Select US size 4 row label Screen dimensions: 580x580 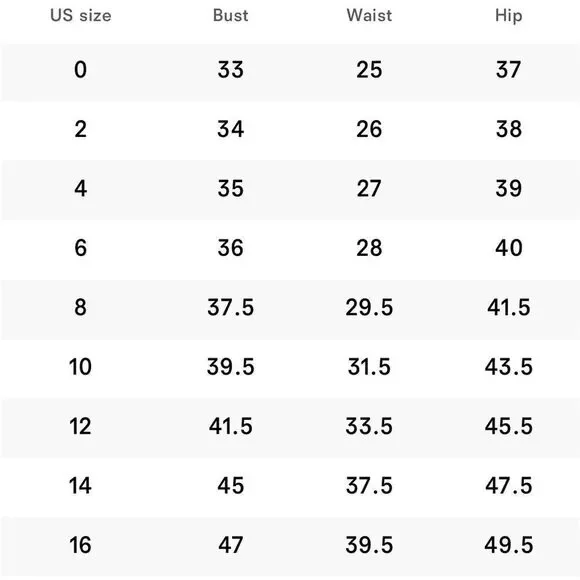[x=81, y=188]
